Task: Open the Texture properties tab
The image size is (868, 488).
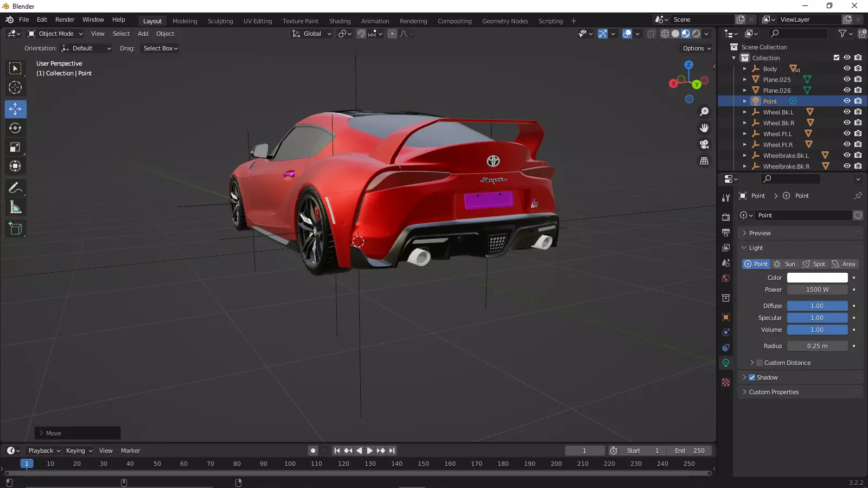Action: tap(726, 382)
